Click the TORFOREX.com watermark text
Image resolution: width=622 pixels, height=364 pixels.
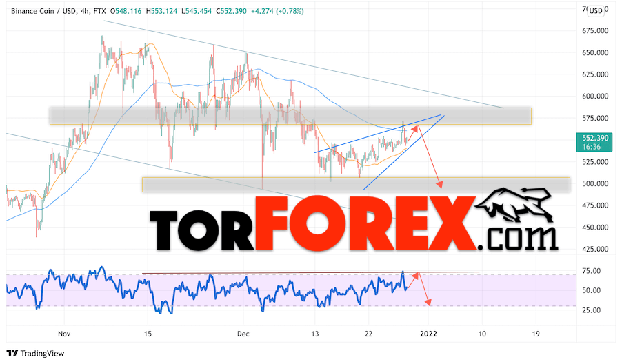pos(354,224)
